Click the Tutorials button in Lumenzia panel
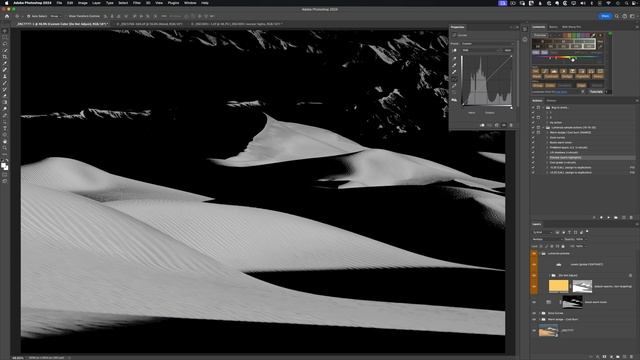The height and width of the screenshot is (360, 640). tap(596, 92)
